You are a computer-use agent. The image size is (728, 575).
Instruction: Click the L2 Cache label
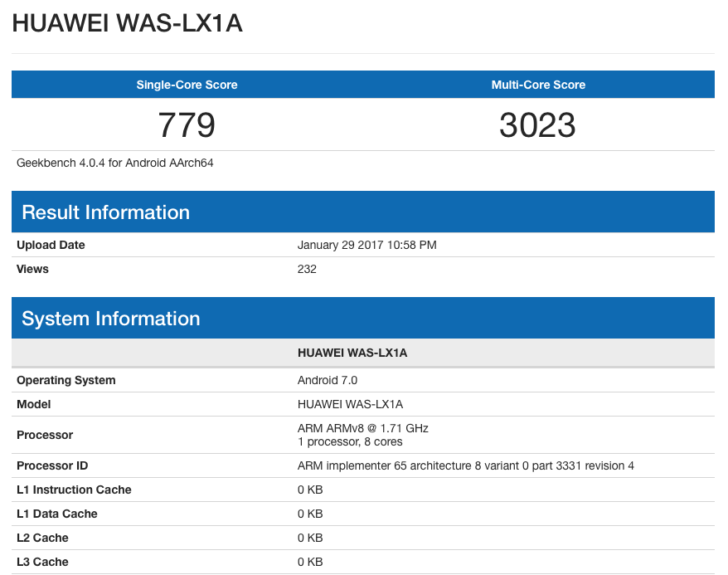(x=42, y=538)
